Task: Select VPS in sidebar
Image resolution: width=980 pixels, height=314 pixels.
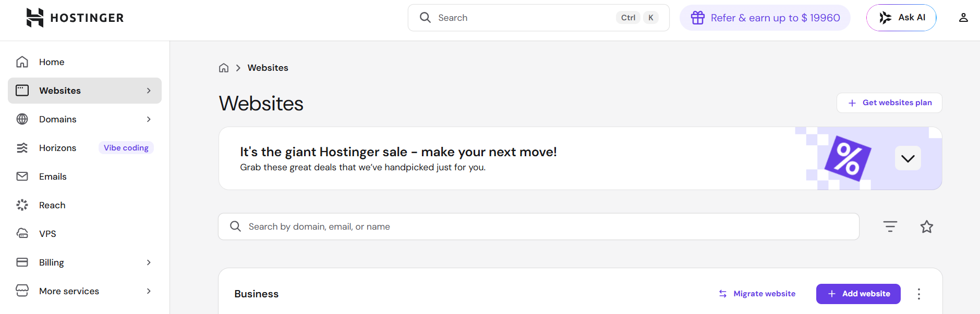Action: click(x=47, y=234)
